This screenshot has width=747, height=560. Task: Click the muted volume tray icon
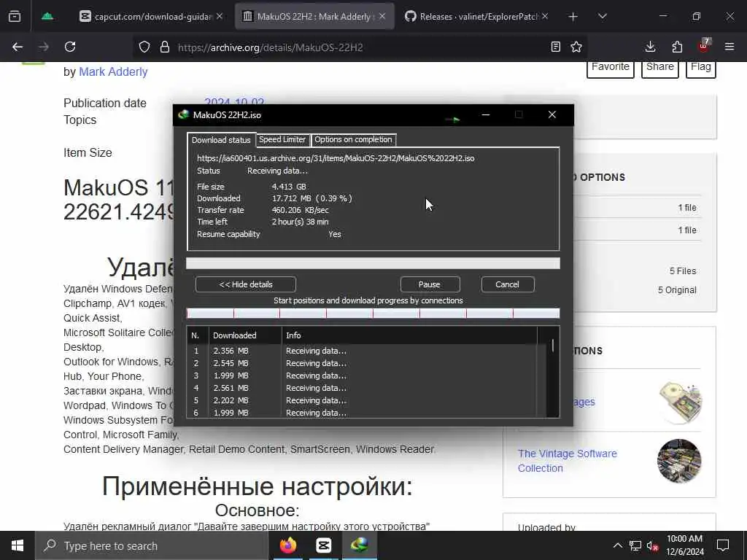click(652, 545)
